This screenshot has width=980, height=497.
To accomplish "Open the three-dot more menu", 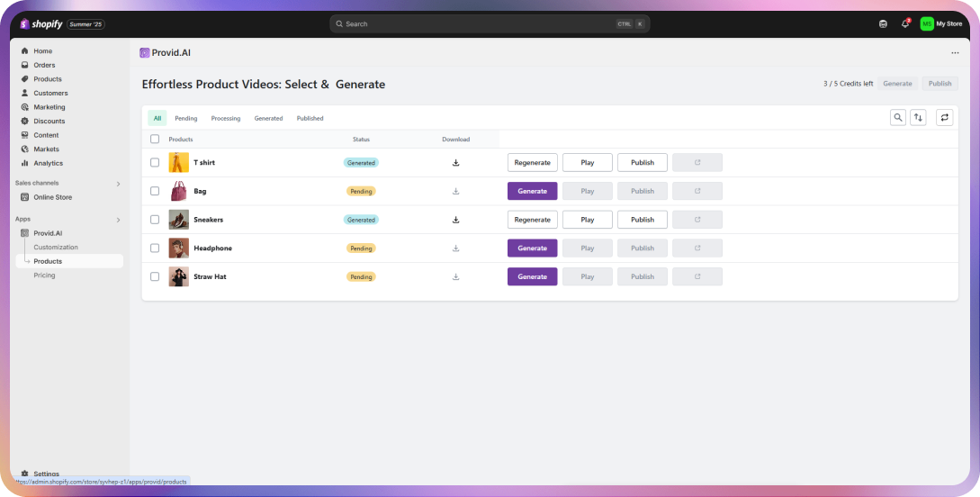I will (955, 53).
